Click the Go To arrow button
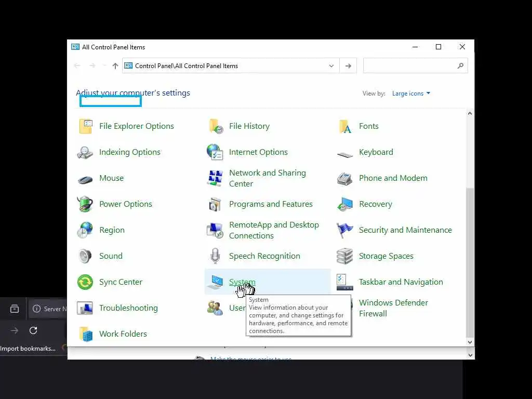The width and height of the screenshot is (532, 399). click(348, 66)
